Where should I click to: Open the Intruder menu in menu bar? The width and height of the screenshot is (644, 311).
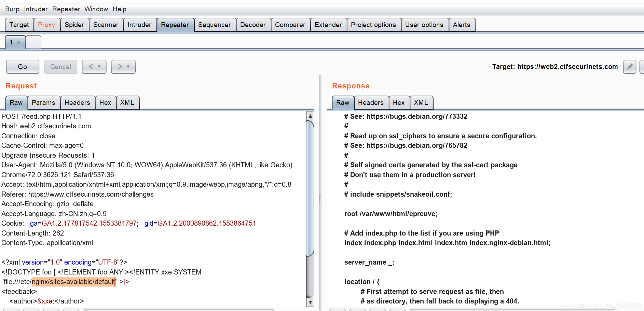click(36, 9)
